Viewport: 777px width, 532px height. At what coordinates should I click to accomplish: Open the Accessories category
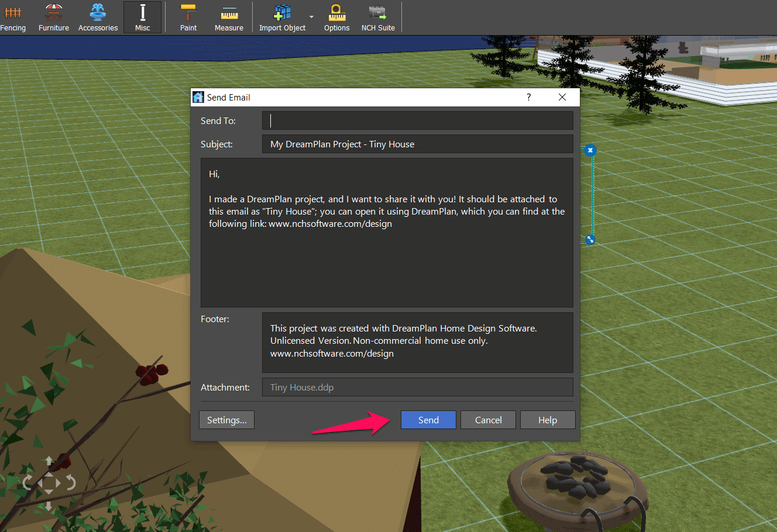(x=98, y=18)
